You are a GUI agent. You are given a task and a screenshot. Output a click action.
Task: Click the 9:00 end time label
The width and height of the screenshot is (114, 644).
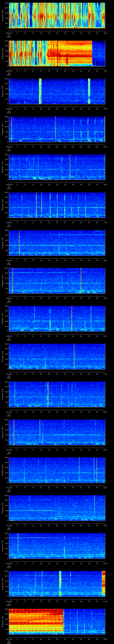tap(105, 298)
